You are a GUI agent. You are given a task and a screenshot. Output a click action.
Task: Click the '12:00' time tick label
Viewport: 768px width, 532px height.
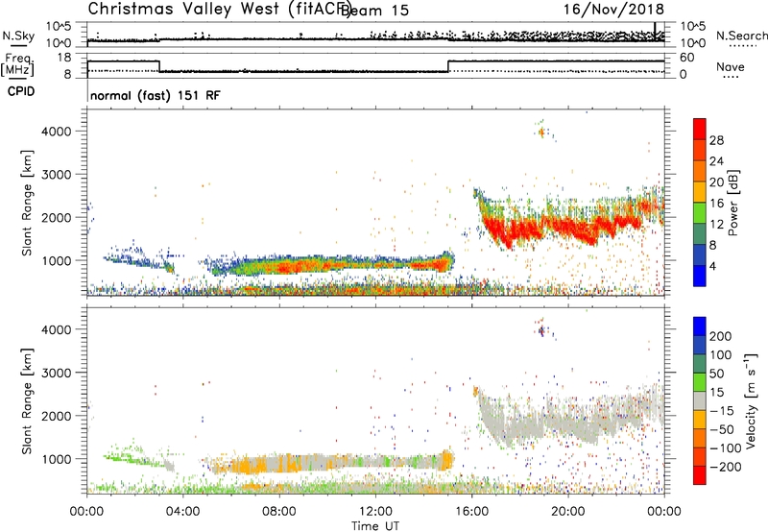point(375,512)
